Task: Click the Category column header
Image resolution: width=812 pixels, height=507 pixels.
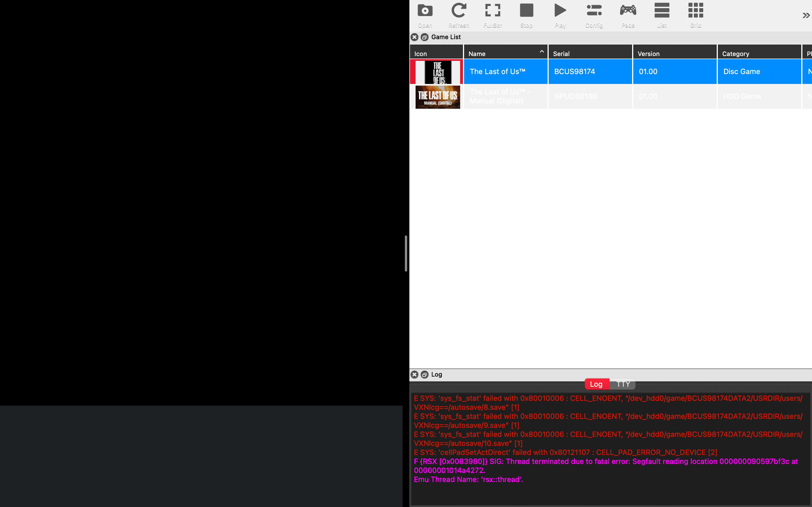Action: click(759, 54)
